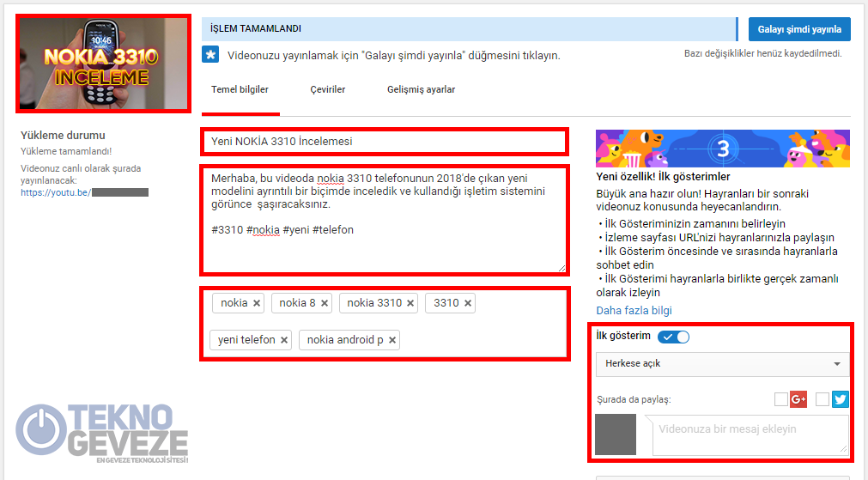Viewport: 868px width, 480px height.
Task: Open the "Herkese açık" privacy dropdown
Action: point(722,364)
